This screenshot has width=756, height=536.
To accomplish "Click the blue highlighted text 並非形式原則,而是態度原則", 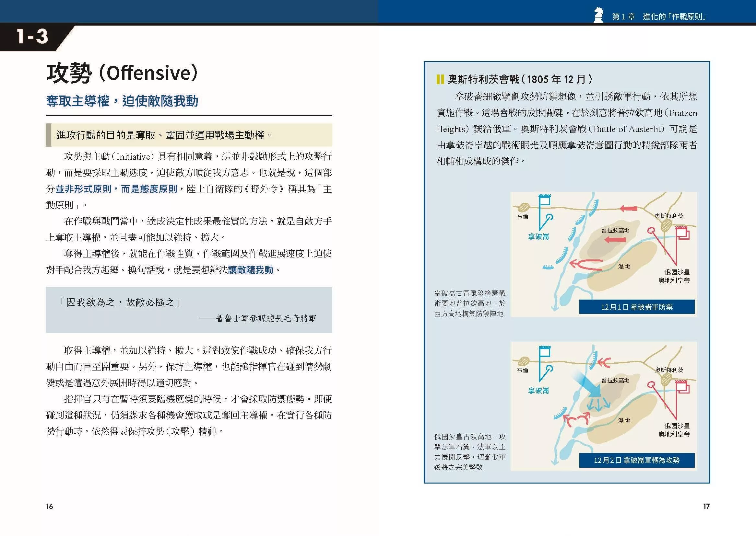I will pyautogui.click(x=116, y=189).
